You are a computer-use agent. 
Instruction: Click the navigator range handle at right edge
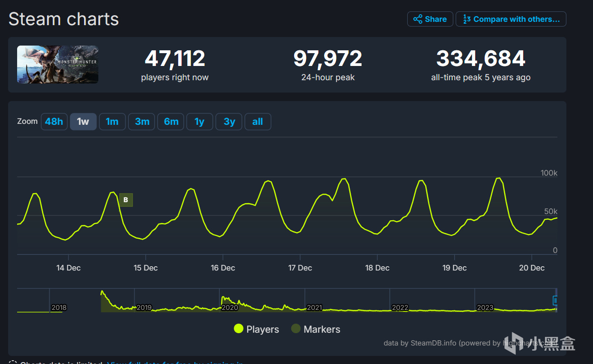click(x=555, y=300)
